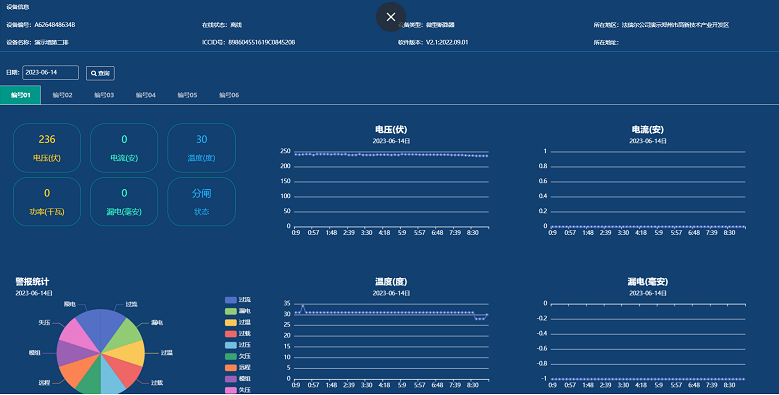
Task: Switch to the tab ending in 03
Action: pyautogui.click(x=104, y=95)
